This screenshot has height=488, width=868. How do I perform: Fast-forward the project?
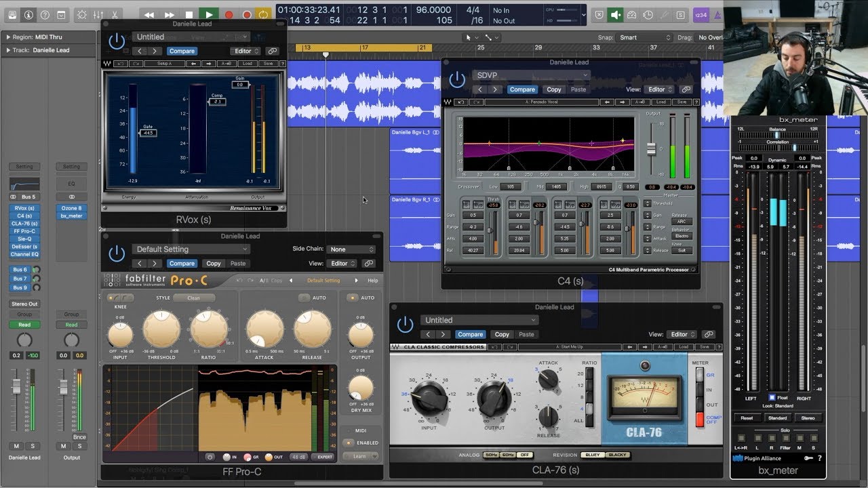(x=170, y=14)
